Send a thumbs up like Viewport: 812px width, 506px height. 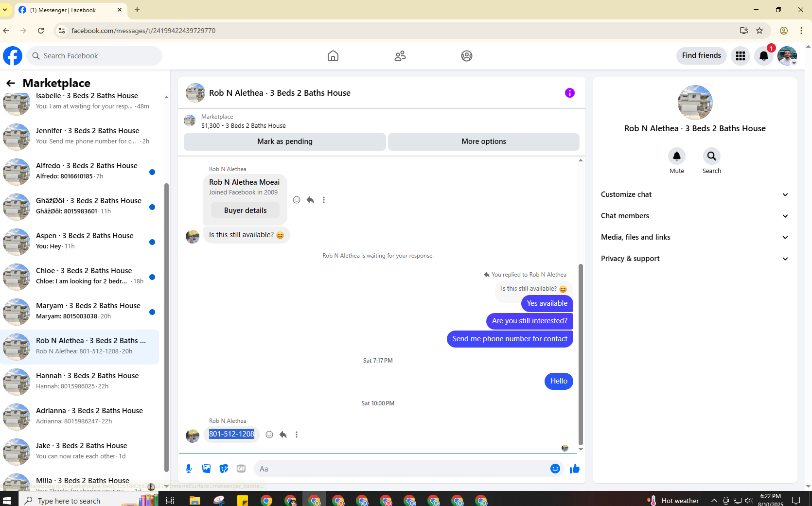(575, 469)
